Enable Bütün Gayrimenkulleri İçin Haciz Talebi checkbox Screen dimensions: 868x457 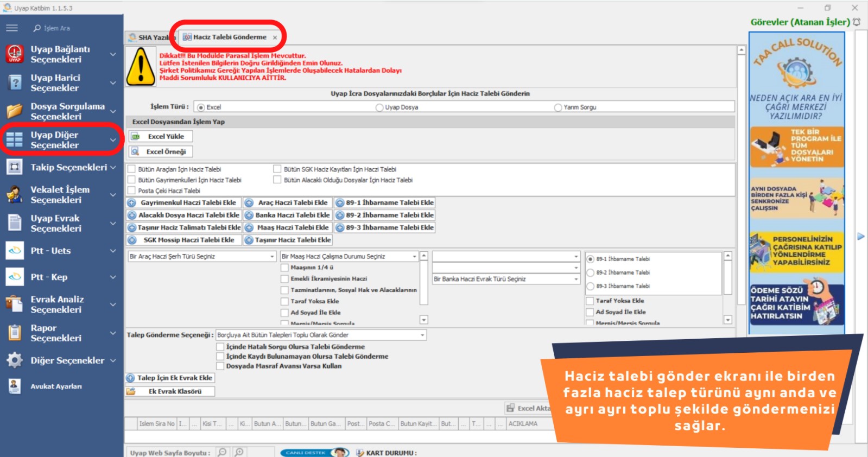131,180
